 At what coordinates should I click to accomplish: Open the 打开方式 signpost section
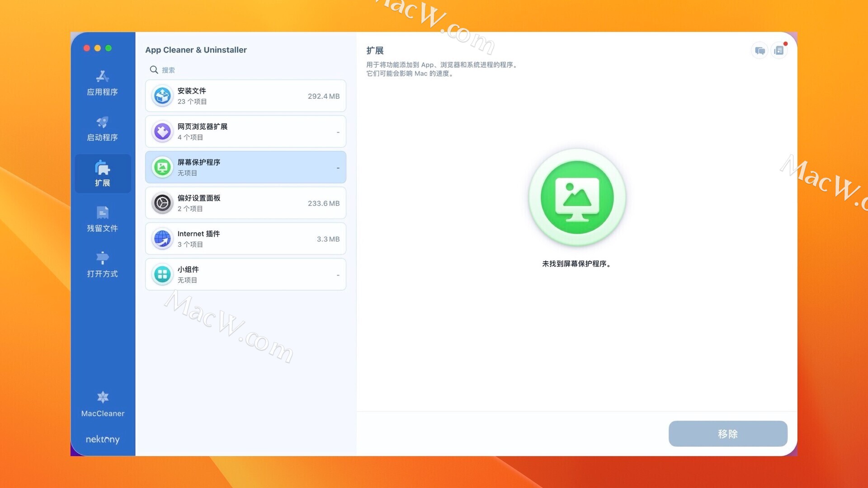(x=103, y=265)
